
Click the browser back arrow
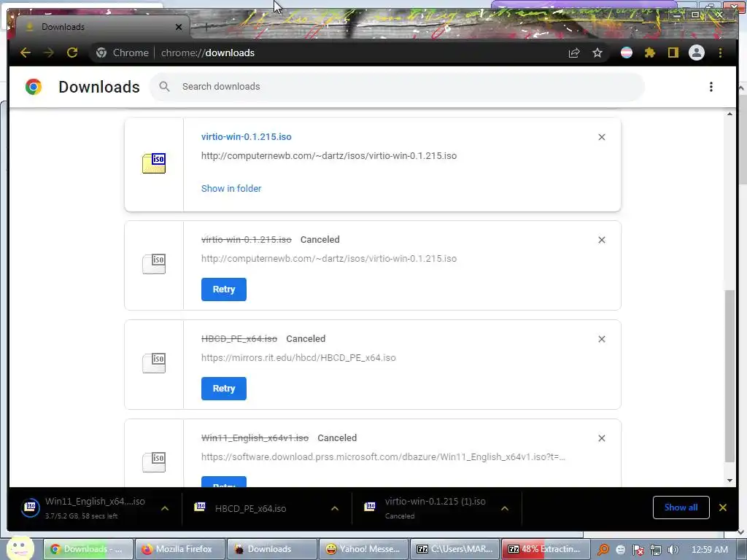coord(26,52)
